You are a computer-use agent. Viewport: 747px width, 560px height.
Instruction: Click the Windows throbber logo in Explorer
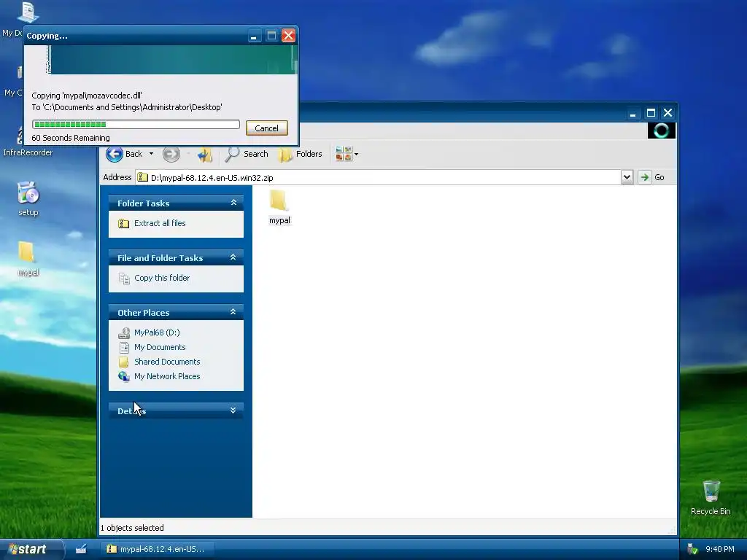pos(661,131)
